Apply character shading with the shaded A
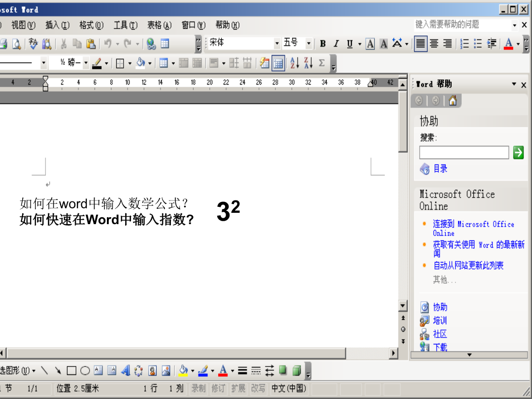Image resolution: width=532 pixels, height=399 pixels. 383,43
